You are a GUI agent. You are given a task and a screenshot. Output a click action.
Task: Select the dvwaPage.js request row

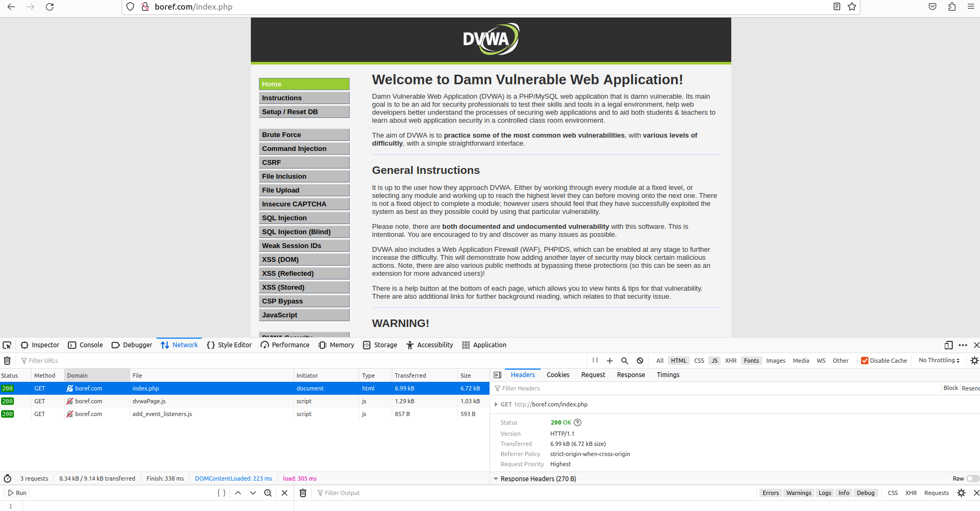click(x=244, y=401)
